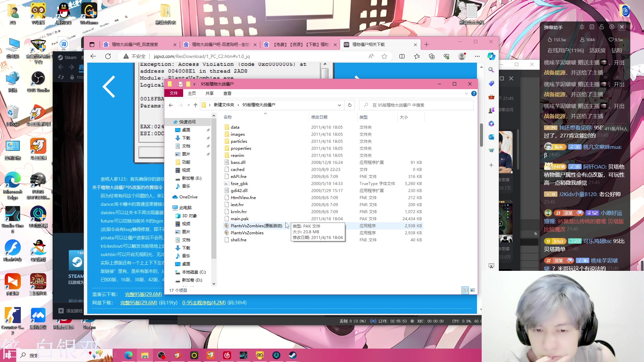The width and height of the screenshot is (644, 362).
Task: Select main.pak file
Action: coord(239,219)
